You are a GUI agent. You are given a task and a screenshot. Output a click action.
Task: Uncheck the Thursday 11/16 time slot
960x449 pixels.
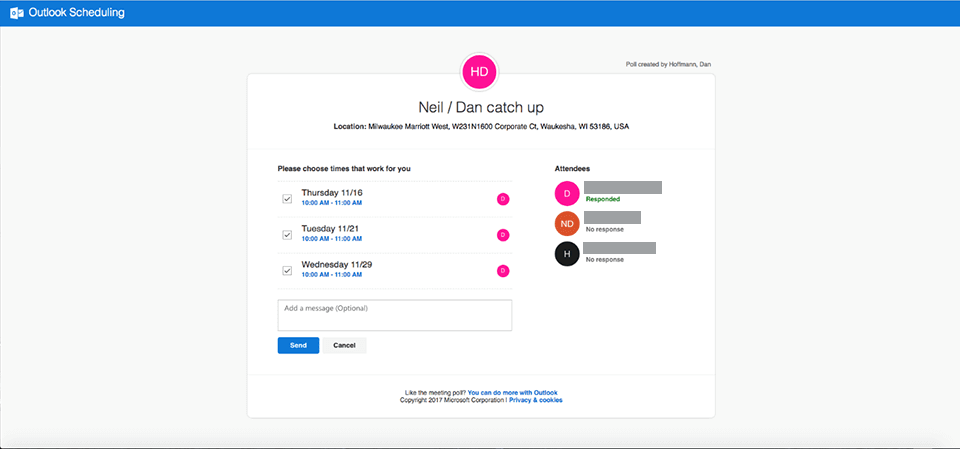click(287, 199)
